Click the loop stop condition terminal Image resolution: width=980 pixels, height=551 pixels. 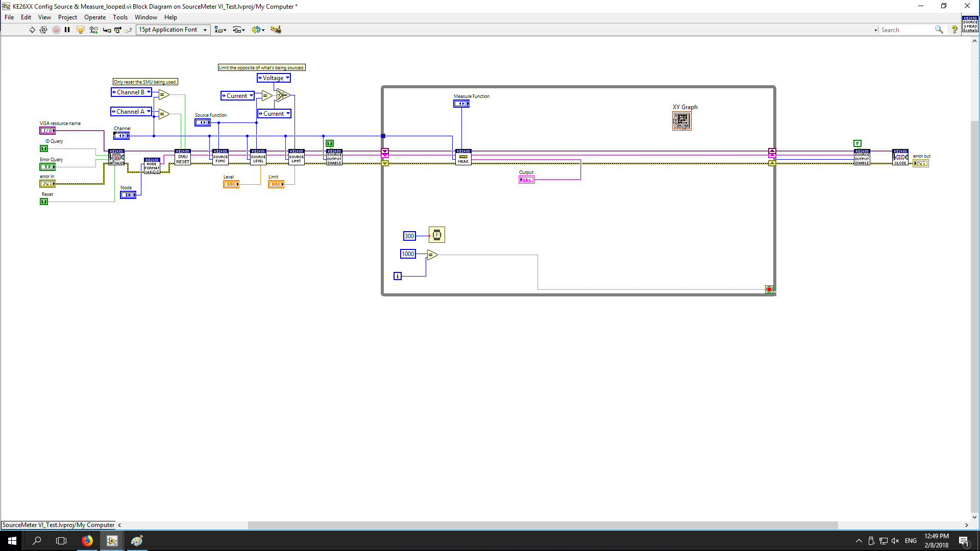tap(769, 289)
